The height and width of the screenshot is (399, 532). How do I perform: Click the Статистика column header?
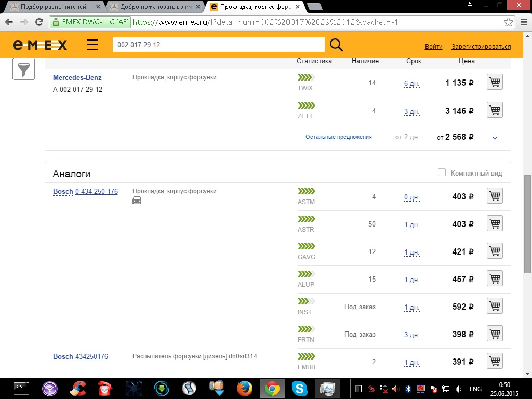click(x=314, y=61)
